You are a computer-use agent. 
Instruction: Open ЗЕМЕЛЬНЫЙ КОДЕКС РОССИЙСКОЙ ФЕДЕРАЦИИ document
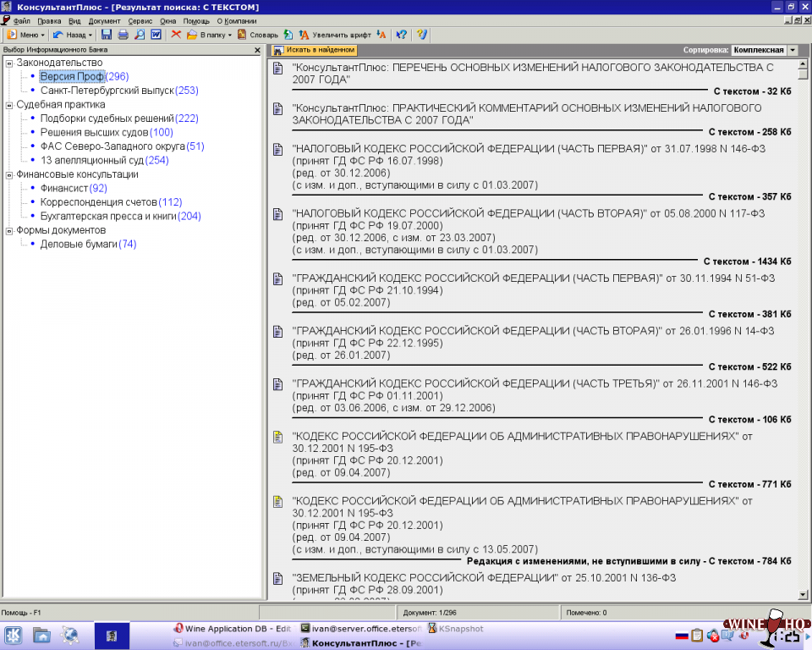click(425, 578)
